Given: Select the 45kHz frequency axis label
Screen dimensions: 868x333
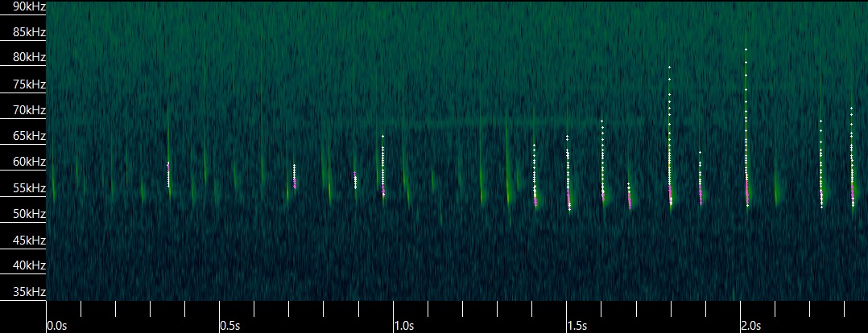Looking at the screenshot, I should pos(23,240).
